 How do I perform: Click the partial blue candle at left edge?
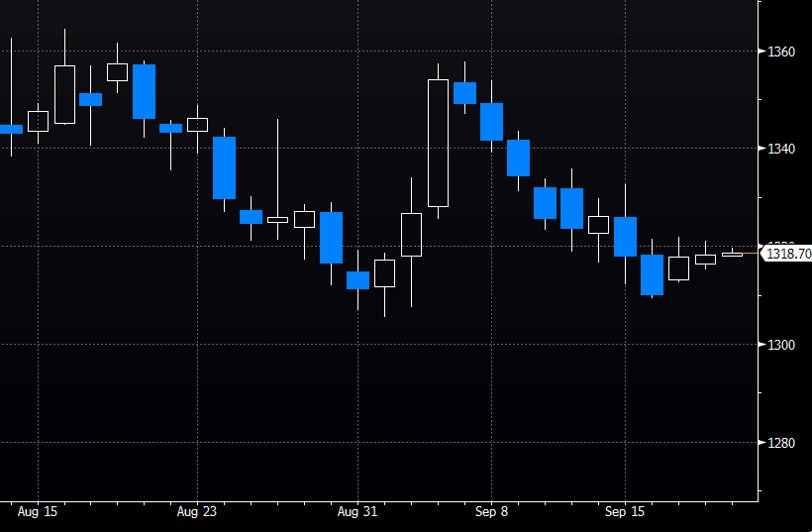click(x=11, y=129)
